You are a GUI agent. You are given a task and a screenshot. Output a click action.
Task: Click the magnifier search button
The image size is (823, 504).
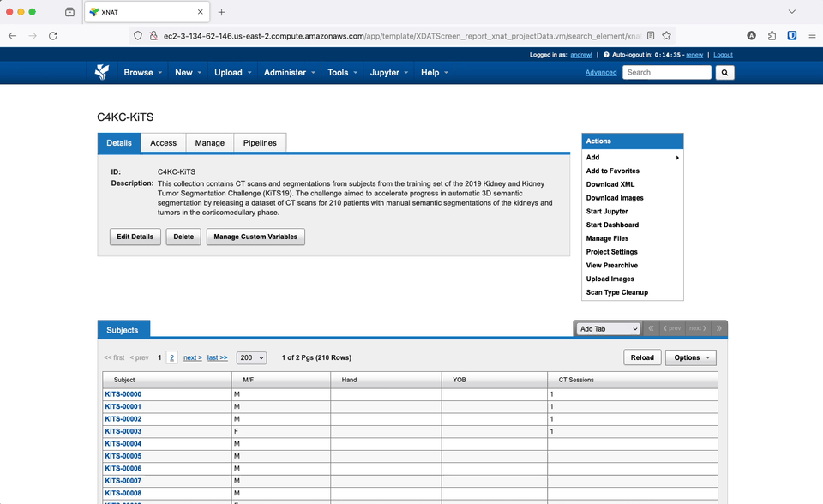pos(725,73)
